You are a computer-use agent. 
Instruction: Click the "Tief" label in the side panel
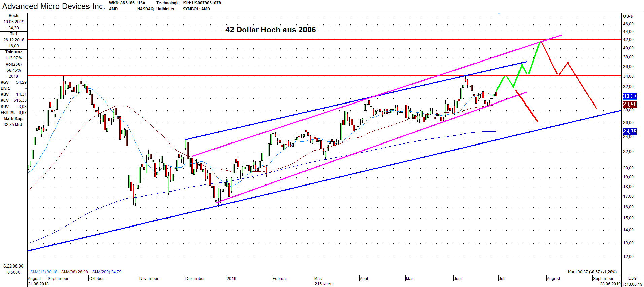[x=13, y=34]
